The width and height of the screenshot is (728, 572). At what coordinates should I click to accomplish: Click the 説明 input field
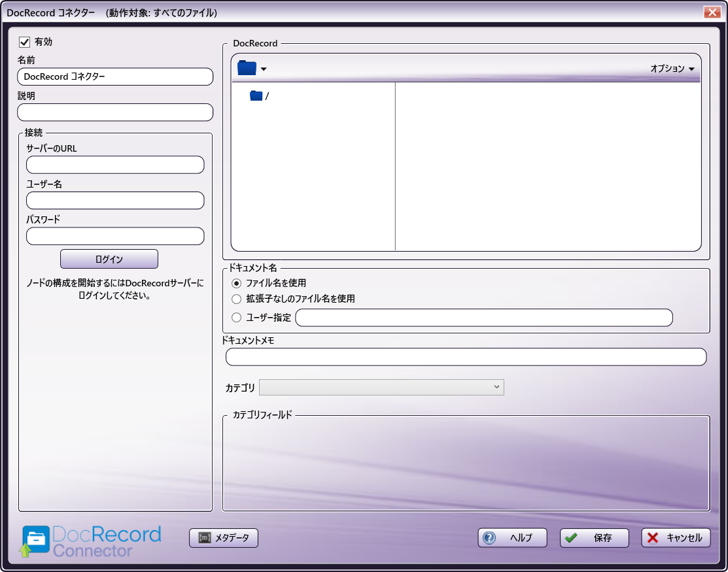tap(115, 112)
